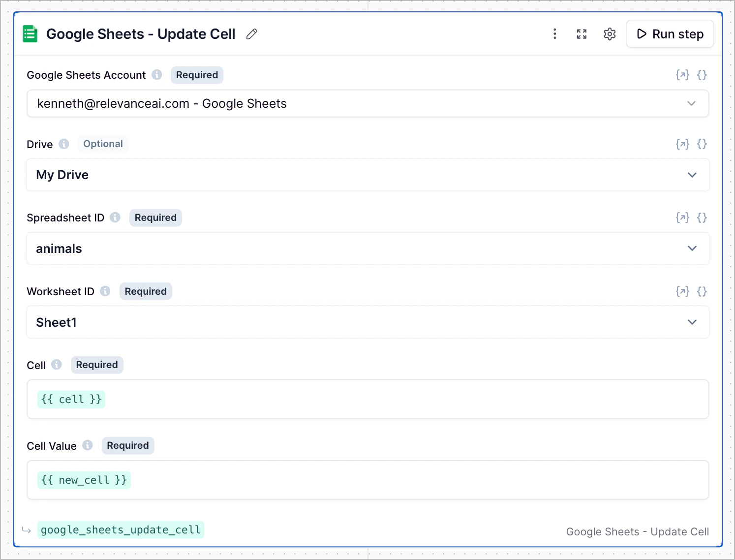Expand the My Drive selector

click(367, 175)
